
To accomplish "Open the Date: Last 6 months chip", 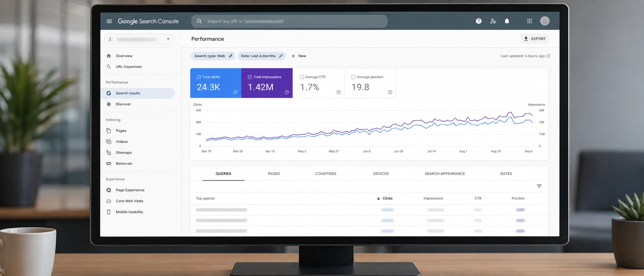I will (x=262, y=56).
